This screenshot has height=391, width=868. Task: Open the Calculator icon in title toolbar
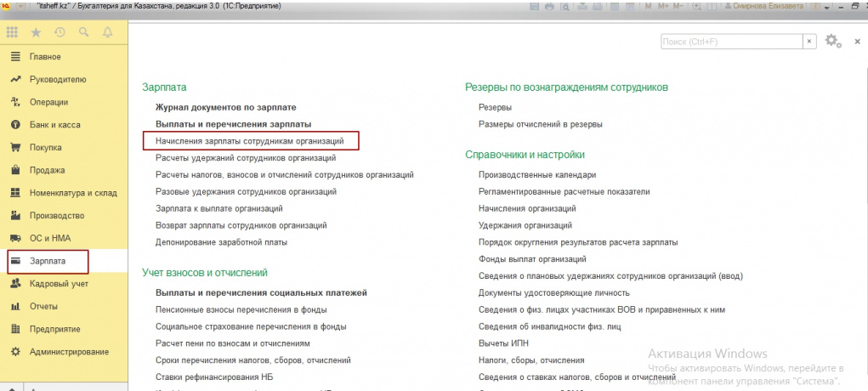pos(613,7)
